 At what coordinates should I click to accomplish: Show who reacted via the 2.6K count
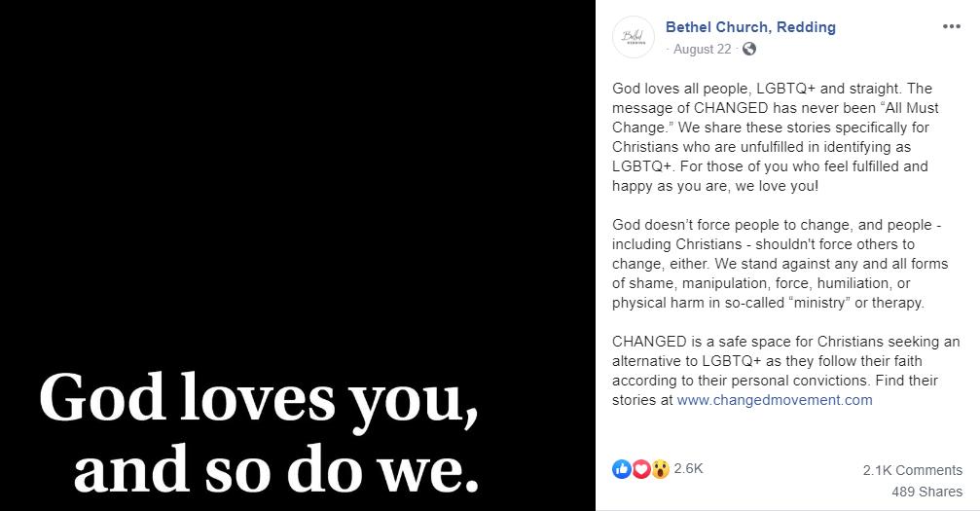coord(688,468)
